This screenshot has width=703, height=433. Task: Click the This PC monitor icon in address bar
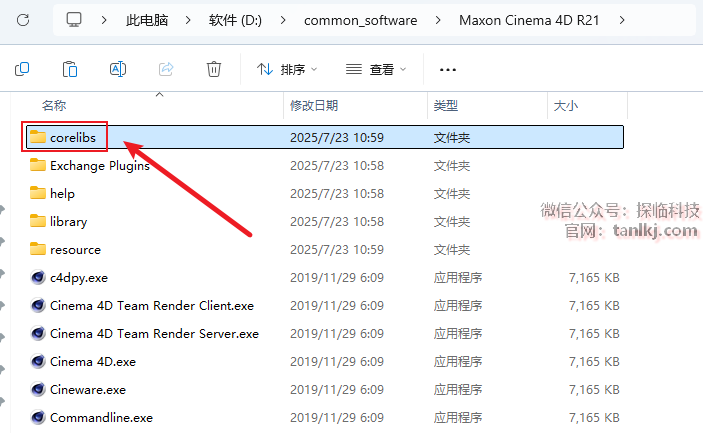pyautogui.click(x=74, y=20)
